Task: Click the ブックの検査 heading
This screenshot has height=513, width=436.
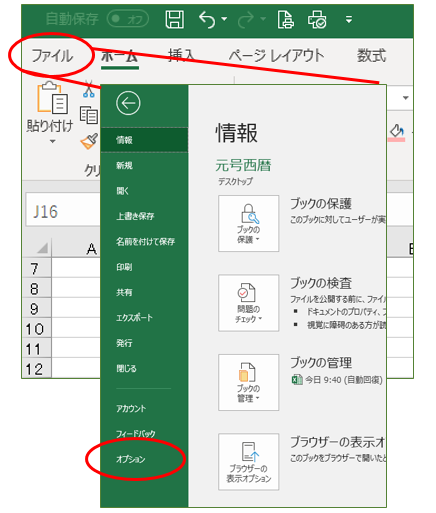Action: click(321, 283)
